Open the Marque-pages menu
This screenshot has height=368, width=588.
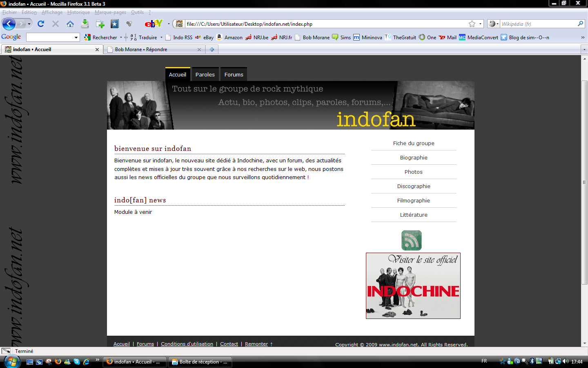coord(110,12)
